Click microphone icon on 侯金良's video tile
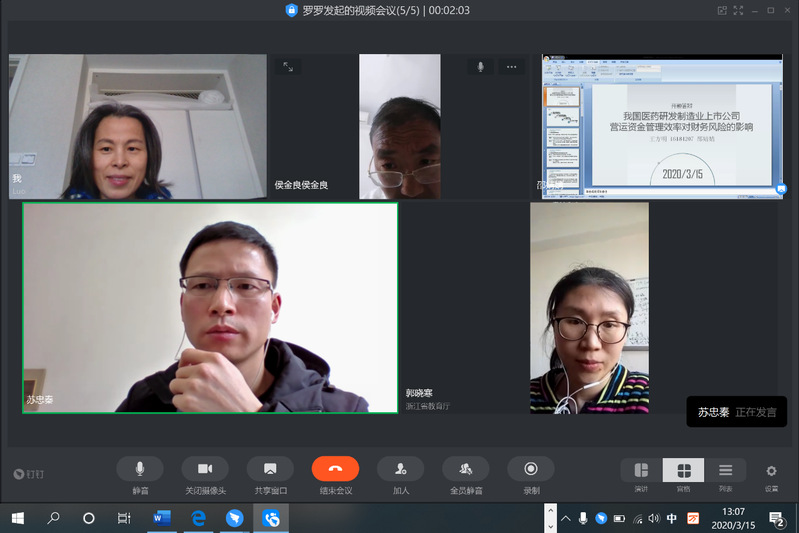Viewport: 799px width, 533px height. click(x=480, y=67)
